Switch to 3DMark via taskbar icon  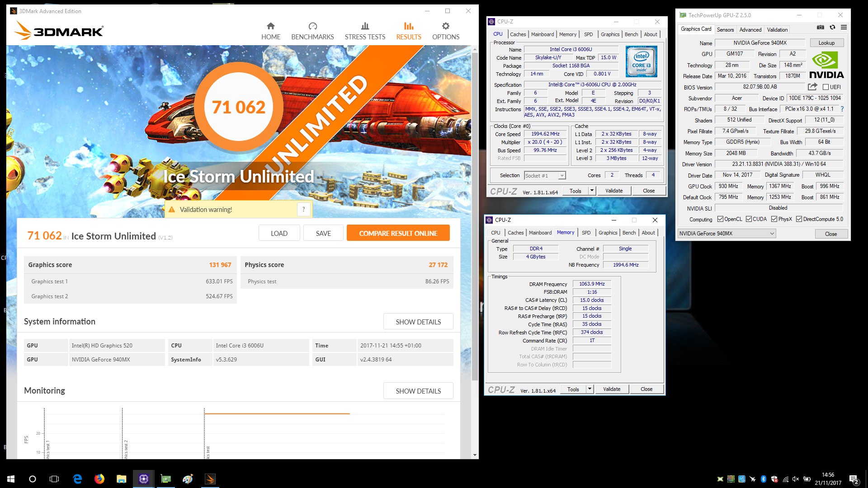[210, 479]
